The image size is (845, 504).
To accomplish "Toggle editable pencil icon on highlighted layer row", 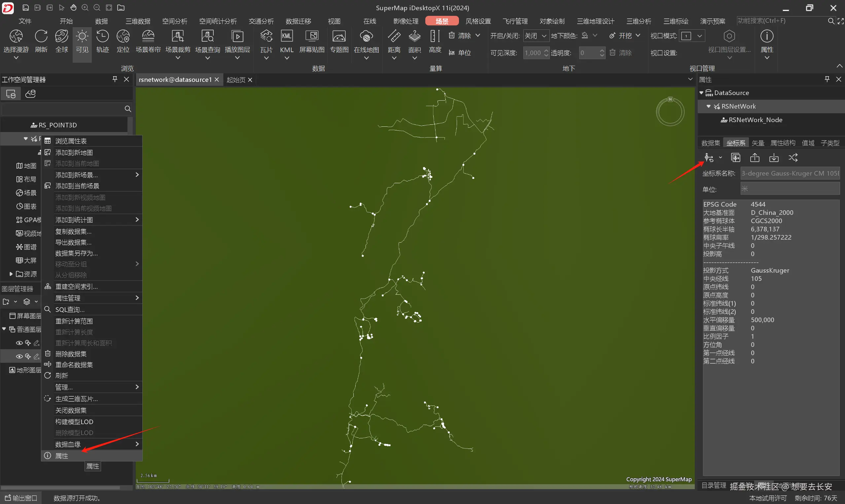I will point(36,356).
